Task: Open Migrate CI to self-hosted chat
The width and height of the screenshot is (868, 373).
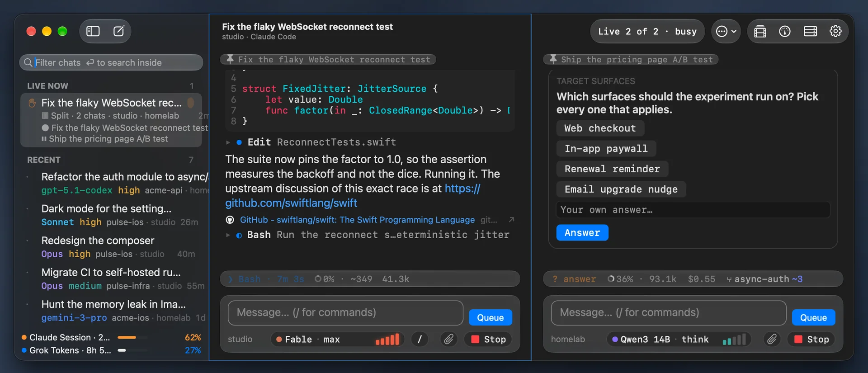Action: pyautogui.click(x=115, y=279)
